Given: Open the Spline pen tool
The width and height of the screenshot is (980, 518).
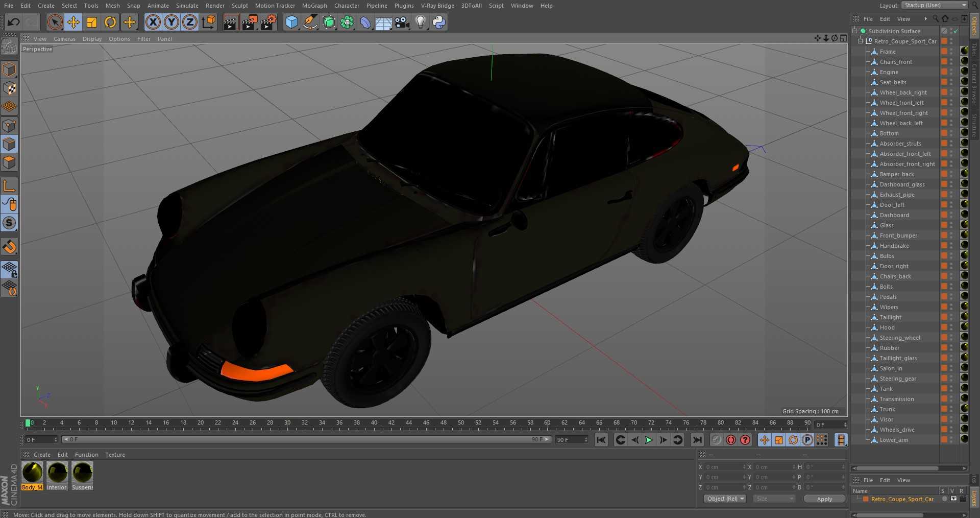Looking at the screenshot, I should [310, 22].
